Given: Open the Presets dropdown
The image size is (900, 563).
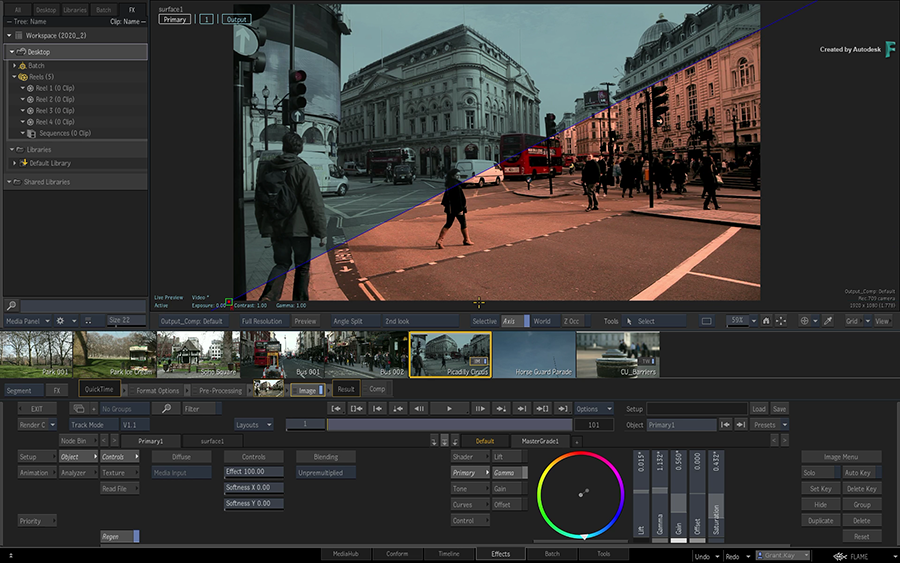Looking at the screenshot, I should click(770, 424).
